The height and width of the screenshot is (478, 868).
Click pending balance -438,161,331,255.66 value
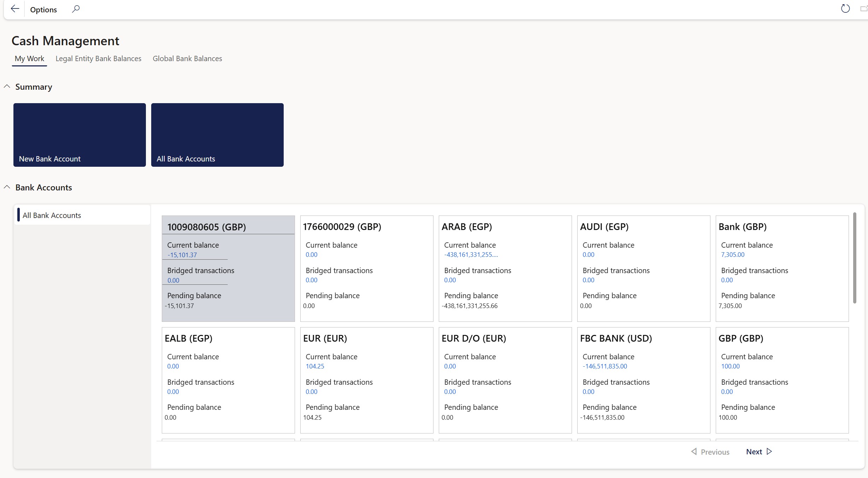pyautogui.click(x=470, y=306)
